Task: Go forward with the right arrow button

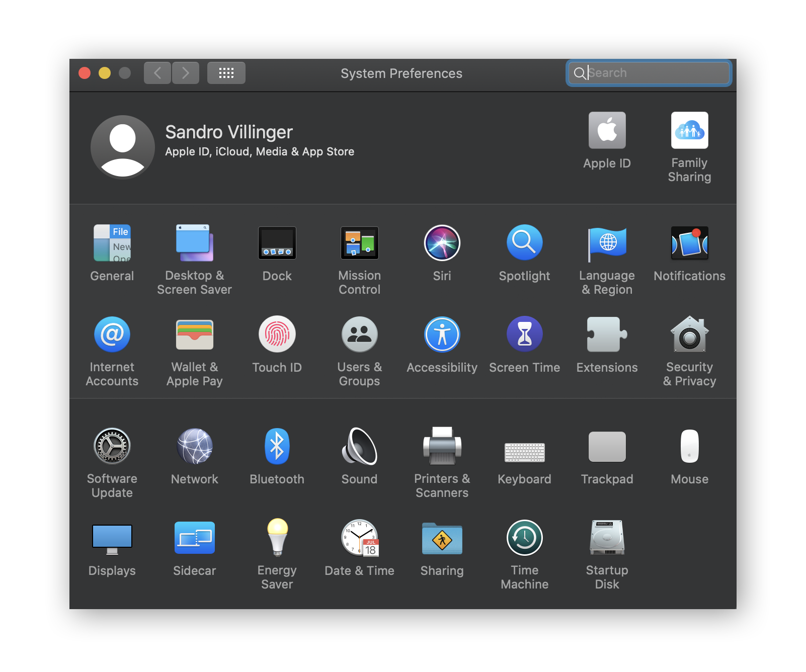Action: (186, 73)
